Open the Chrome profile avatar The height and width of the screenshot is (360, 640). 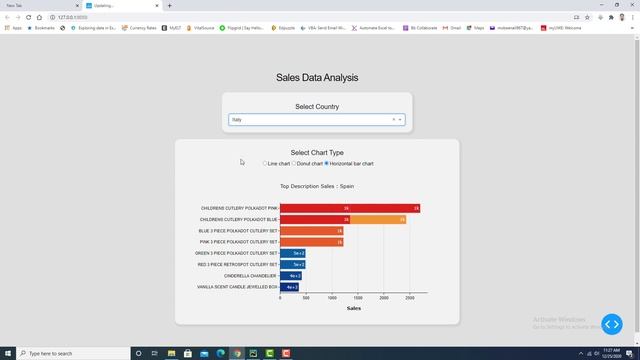[622, 17]
